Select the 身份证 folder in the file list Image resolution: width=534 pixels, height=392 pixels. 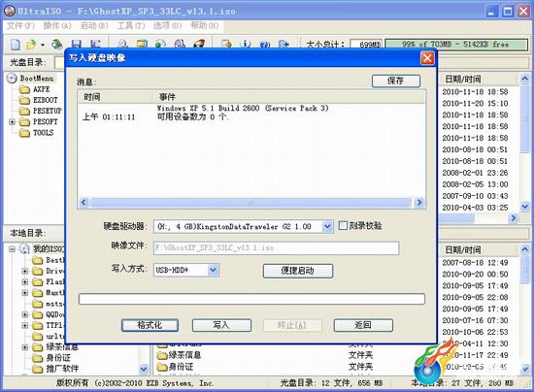click(x=181, y=367)
